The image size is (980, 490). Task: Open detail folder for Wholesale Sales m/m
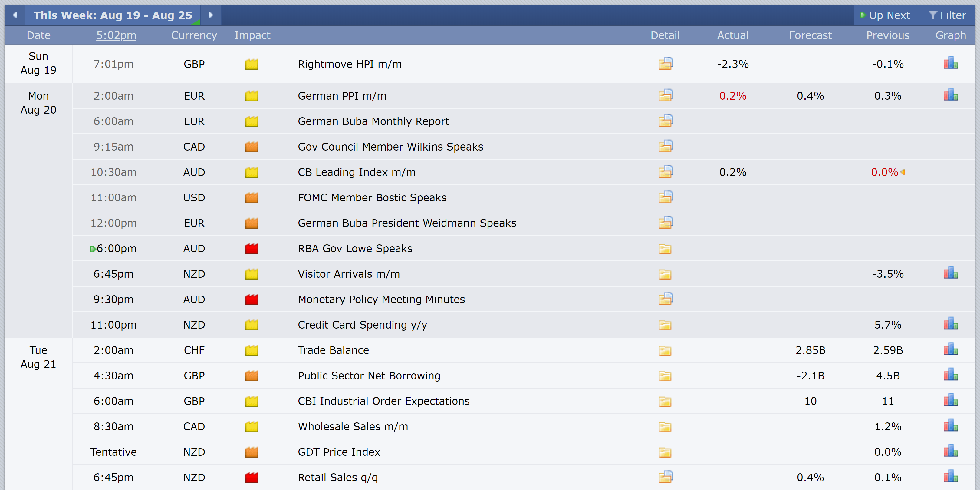tap(665, 428)
